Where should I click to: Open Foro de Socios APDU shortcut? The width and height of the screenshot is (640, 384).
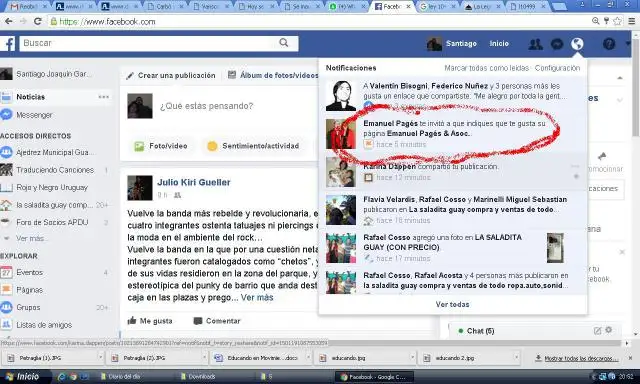[52, 222]
